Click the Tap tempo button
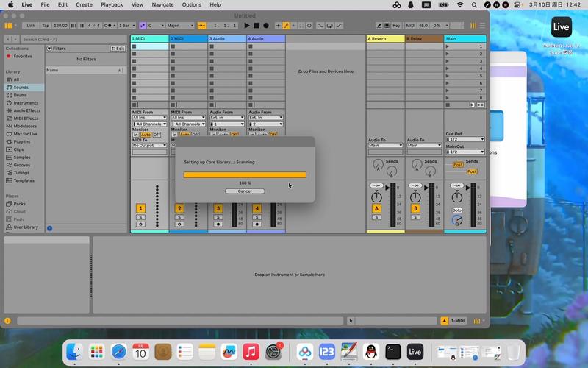 [46, 26]
